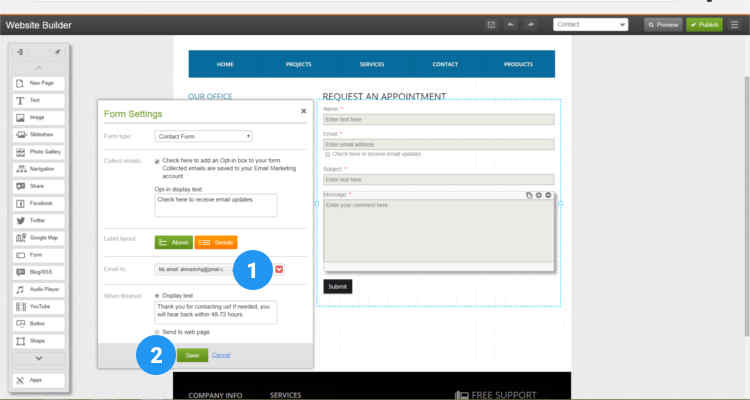Insert a Slideshow widget
Image resolution: width=750 pixels, height=400 pixels.
point(39,135)
